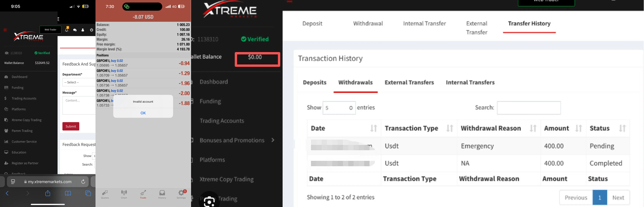Focus the Search field in Transaction History
This screenshot has height=207, width=644.
click(x=529, y=108)
